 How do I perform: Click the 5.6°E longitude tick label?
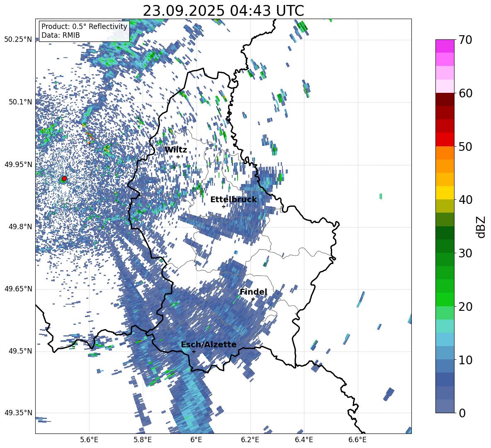[89, 440]
